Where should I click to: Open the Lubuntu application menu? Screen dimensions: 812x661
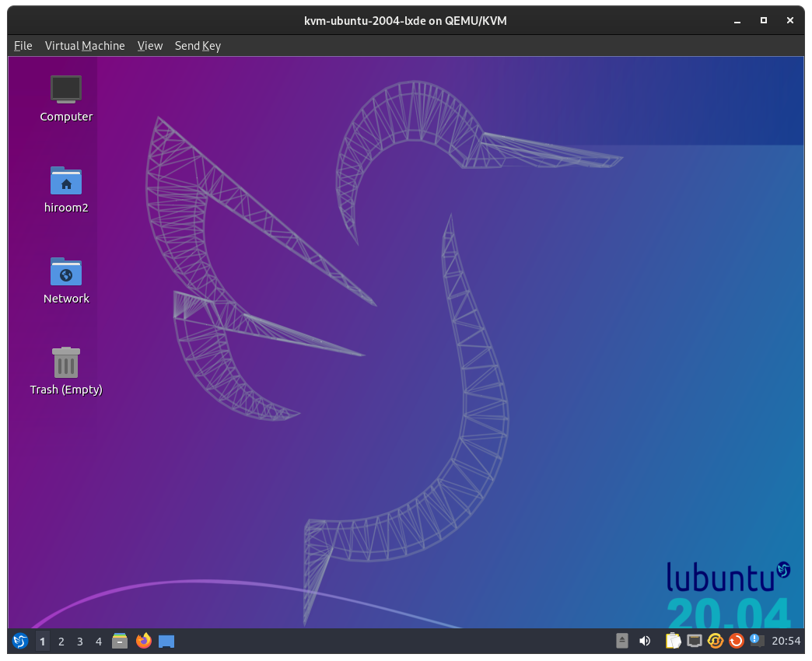[20, 641]
